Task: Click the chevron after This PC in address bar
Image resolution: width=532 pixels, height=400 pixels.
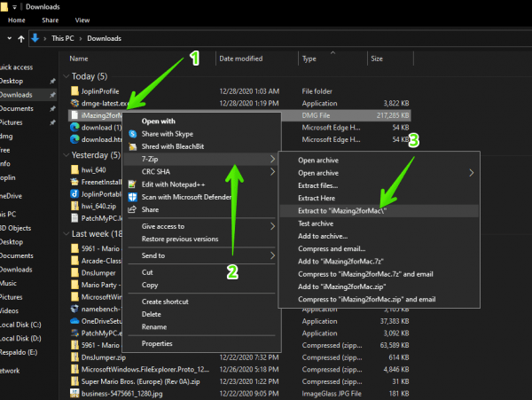Action: [81, 39]
